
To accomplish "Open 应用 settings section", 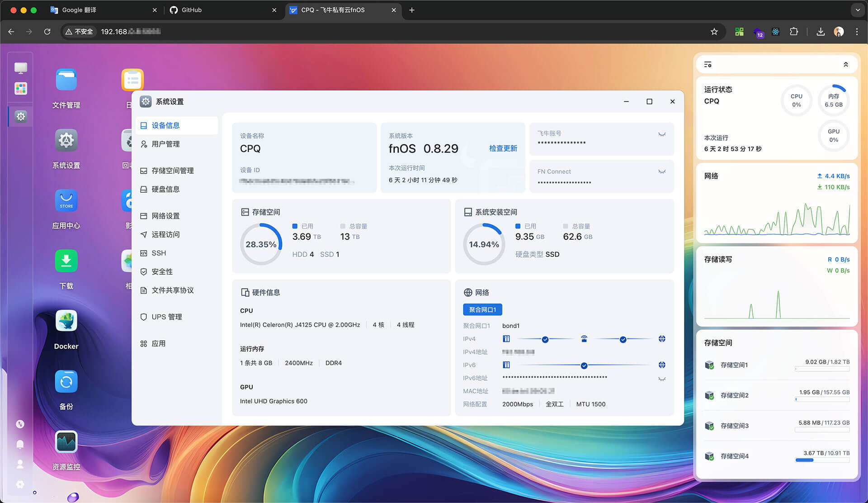I will 177,343.
